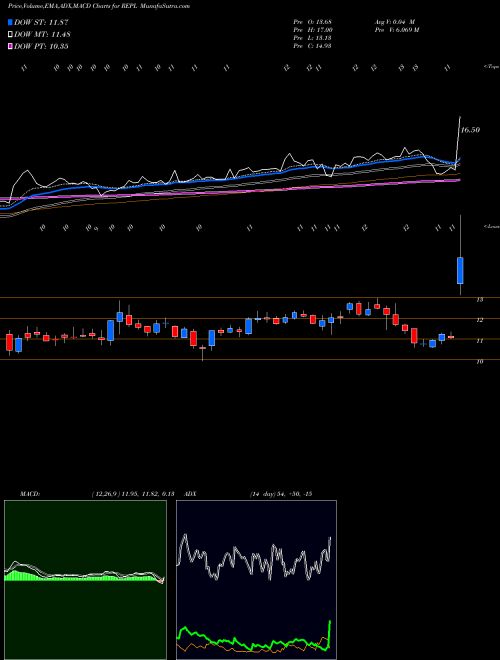
Task: Click the 'ADX' panel label
Action: [x=190, y=494]
